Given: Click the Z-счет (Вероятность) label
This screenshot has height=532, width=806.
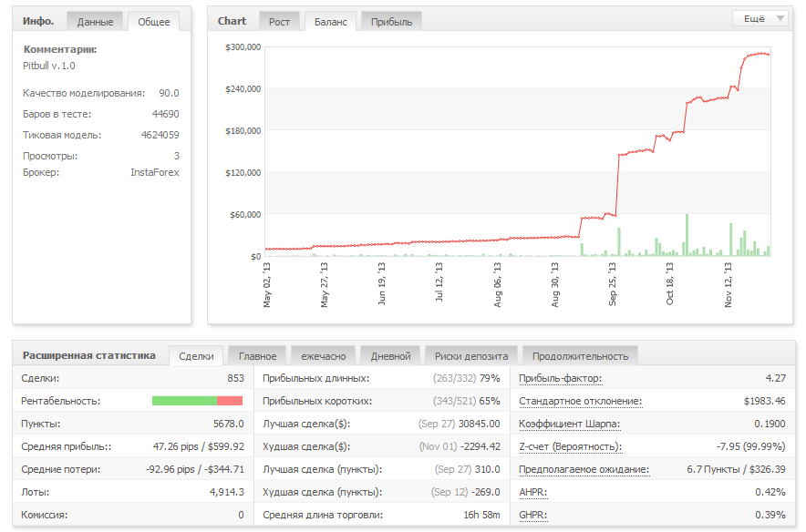Looking at the screenshot, I should tap(570, 446).
